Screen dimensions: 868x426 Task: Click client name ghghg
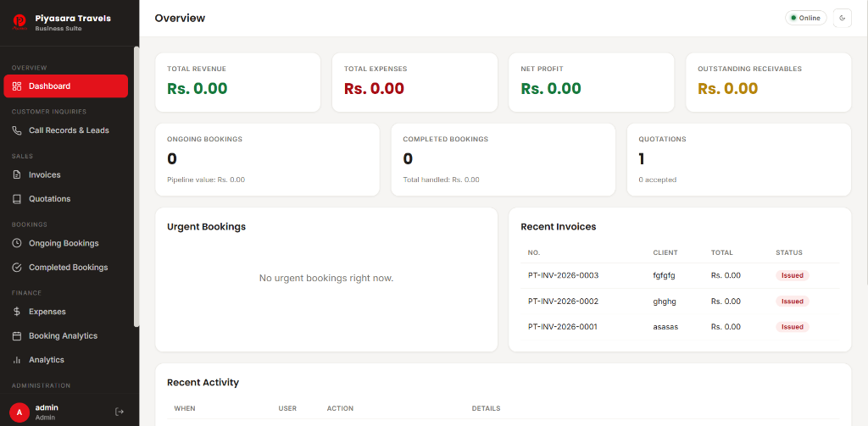click(665, 302)
